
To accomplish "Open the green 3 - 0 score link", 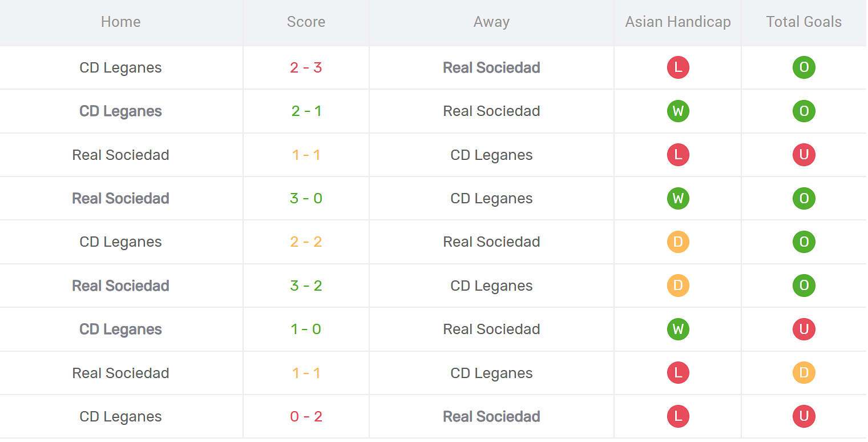I will [306, 198].
